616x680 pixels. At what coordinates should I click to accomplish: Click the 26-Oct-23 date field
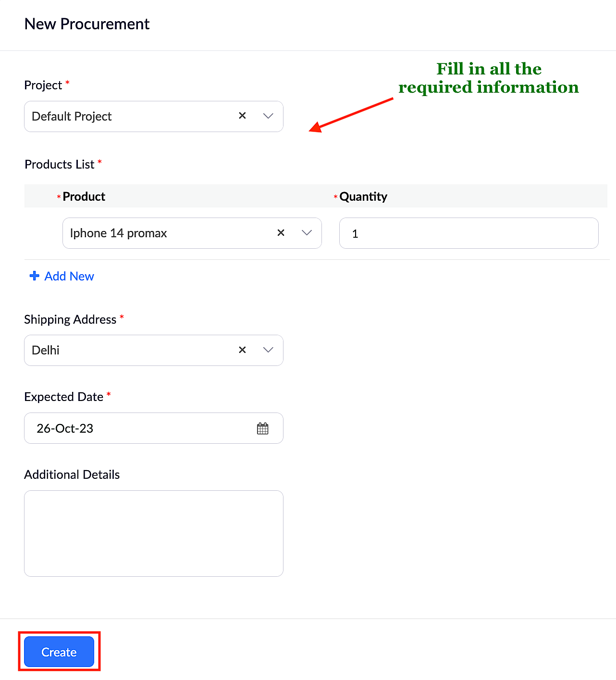[65, 428]
